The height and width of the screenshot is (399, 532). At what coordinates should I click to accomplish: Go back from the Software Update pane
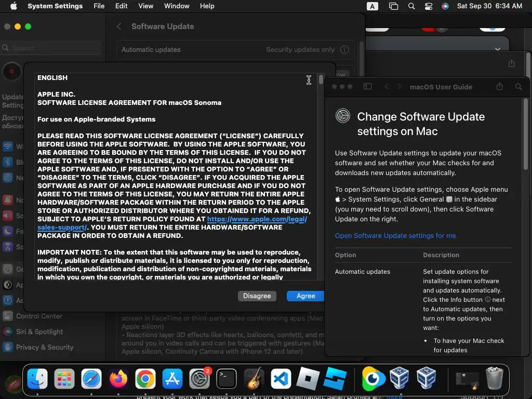click(x=119, y=26)
